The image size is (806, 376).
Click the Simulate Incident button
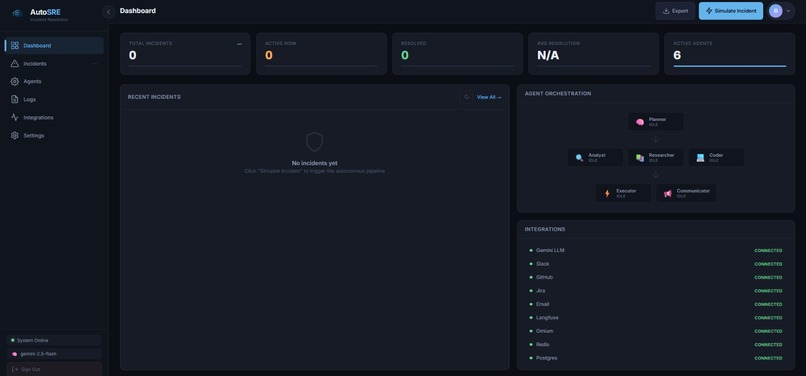click(x=730, y=11)
